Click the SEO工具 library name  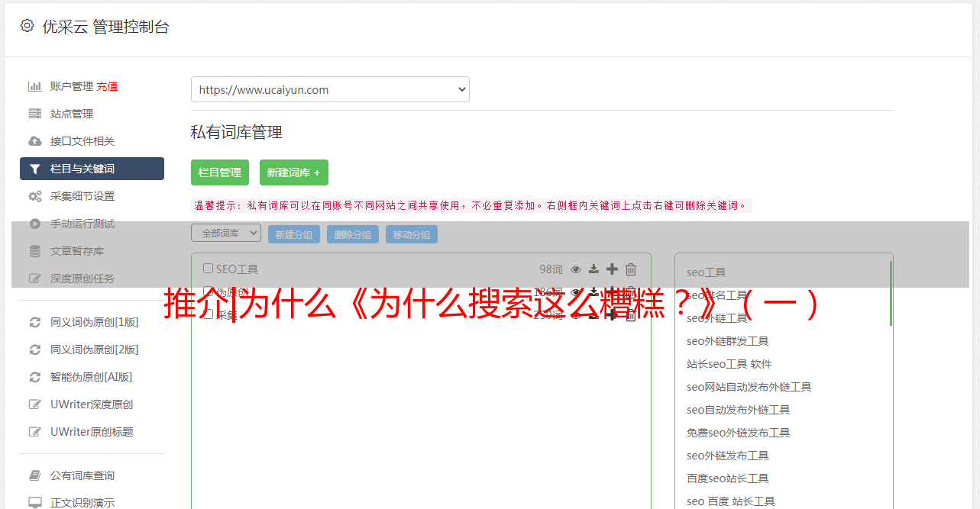tap(237, 269)
